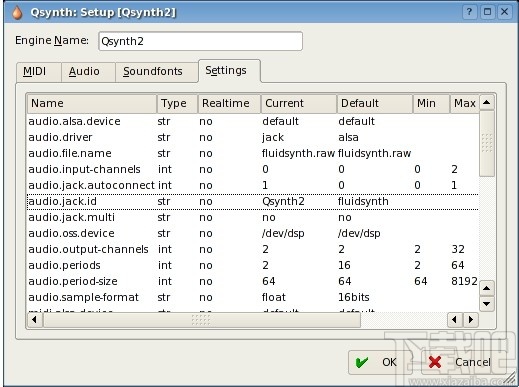Click the default value 'fluidsynth' in audio.jack.id
Image resolution: width=519 pixels, height=387 pixels.
(363, 202)
